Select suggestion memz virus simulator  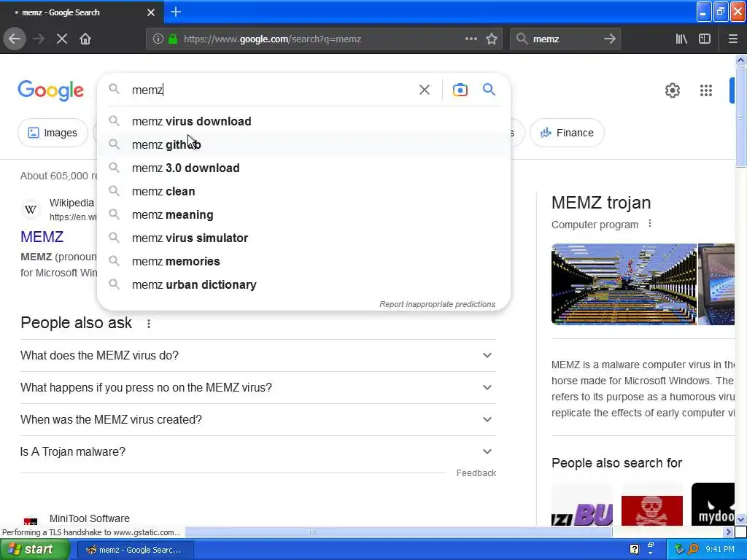(x=303, y=238)
